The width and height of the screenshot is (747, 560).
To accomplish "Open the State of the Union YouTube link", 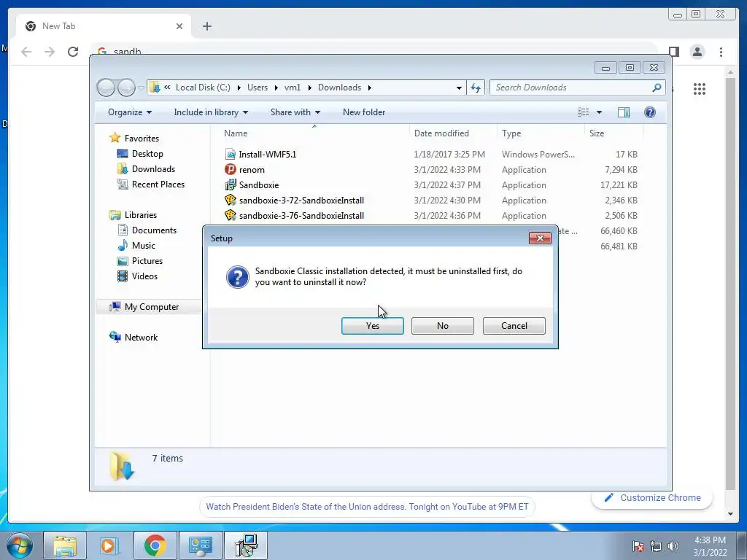I will click(367, 507).
